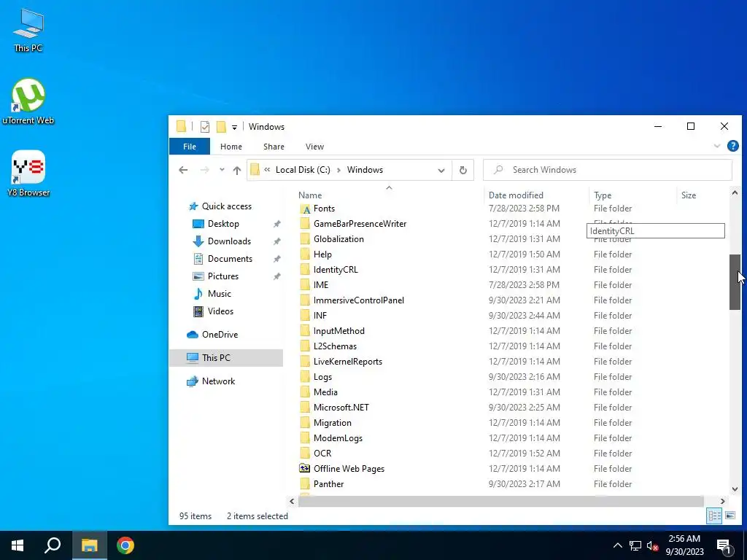
Task: Open Desktop in navigation pane
Action: point(223,224)
